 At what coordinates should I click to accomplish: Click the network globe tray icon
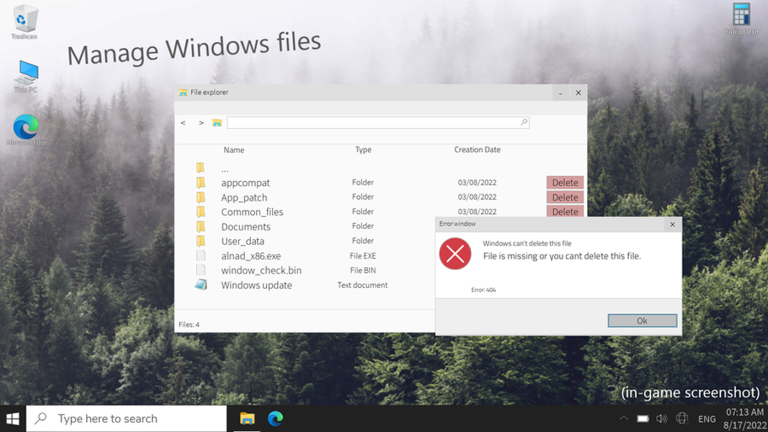[x=682, y=418]
